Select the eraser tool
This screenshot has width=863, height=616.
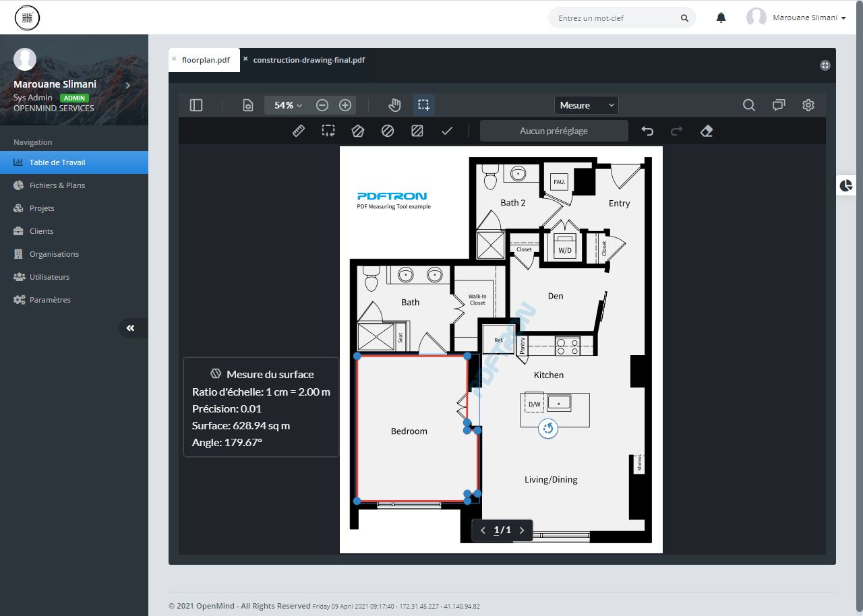[x=707, y=131]
